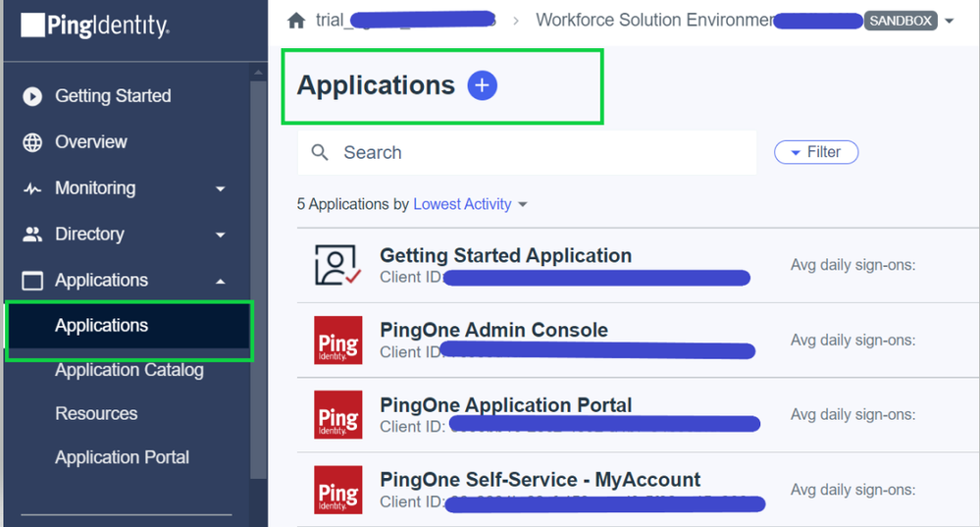The height and width of the screenshot is (527, 980).
Task: Click the PingOne Admin Console logo
Action: point(337,340)
